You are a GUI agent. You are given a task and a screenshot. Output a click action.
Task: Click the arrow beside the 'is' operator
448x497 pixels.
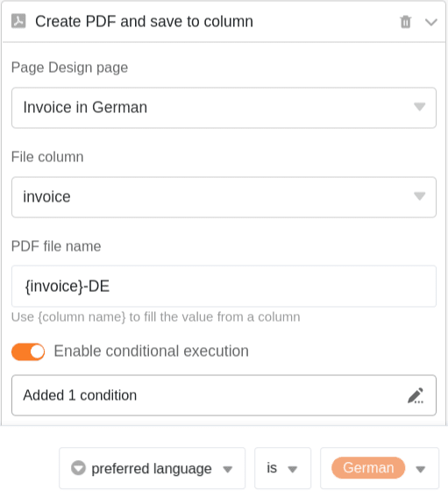point(292,469)
